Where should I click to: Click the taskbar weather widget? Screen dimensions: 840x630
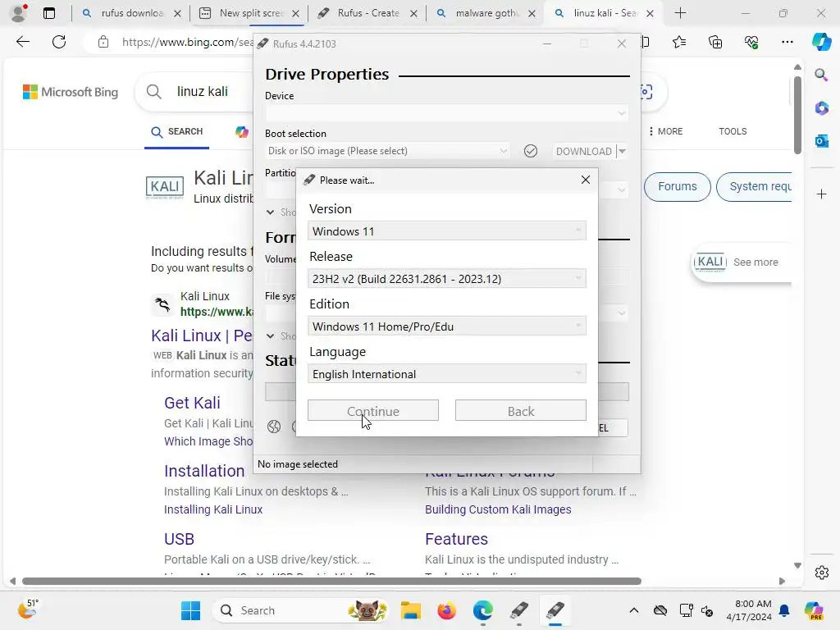pos(28,609)
